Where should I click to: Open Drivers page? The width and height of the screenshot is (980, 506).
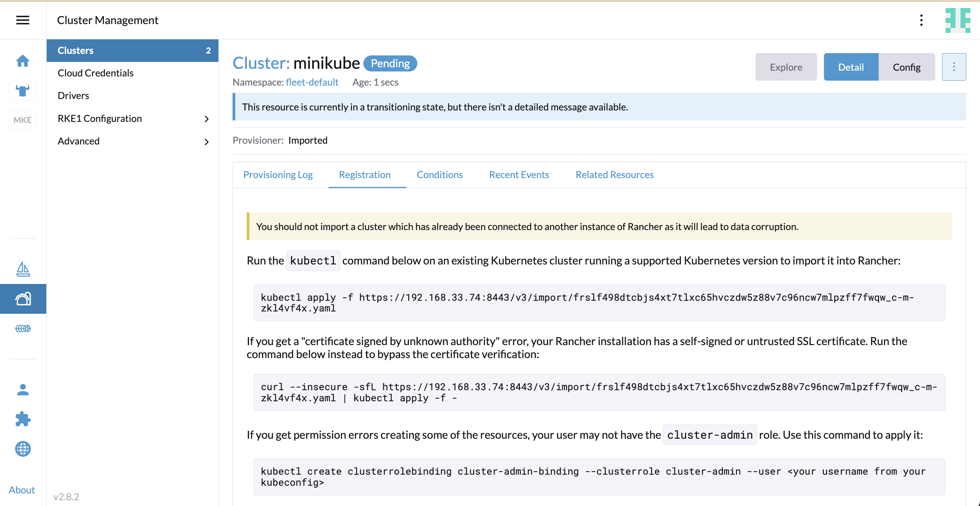pyautogui.click(x=73, y=96)
